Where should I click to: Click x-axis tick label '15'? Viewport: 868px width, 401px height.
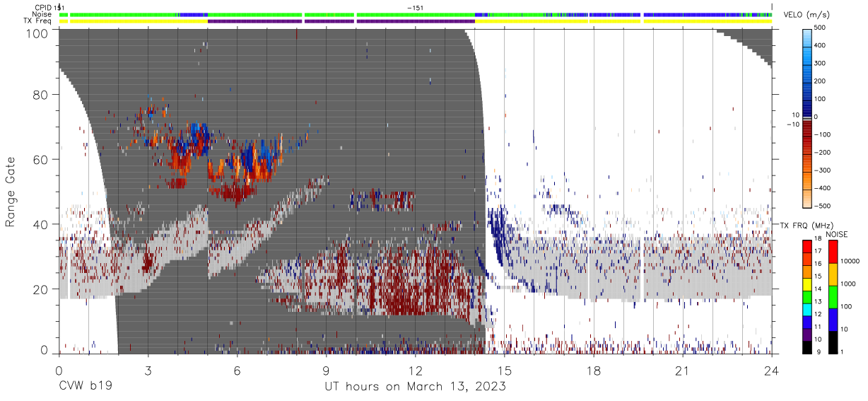click(x=505, y=371)
